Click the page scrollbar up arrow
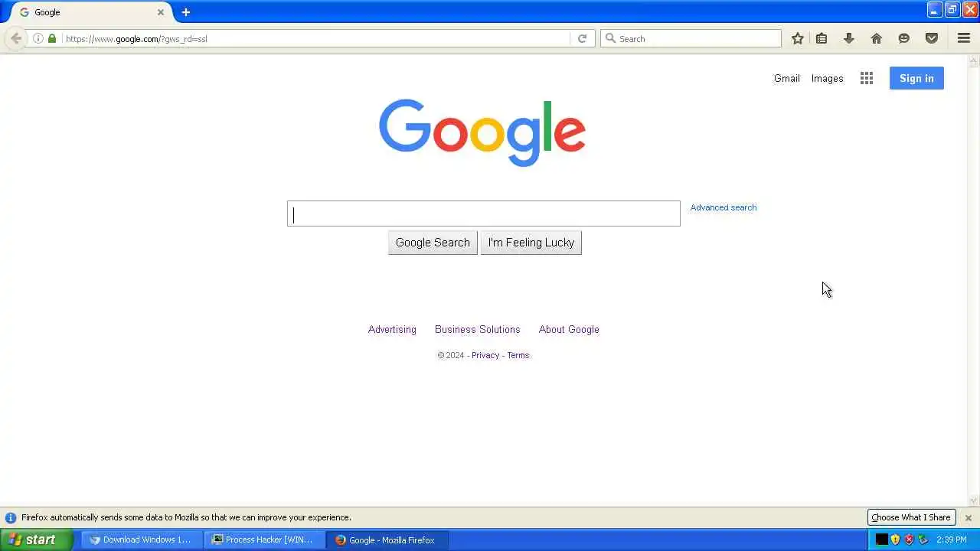 [x=974, y=60]
